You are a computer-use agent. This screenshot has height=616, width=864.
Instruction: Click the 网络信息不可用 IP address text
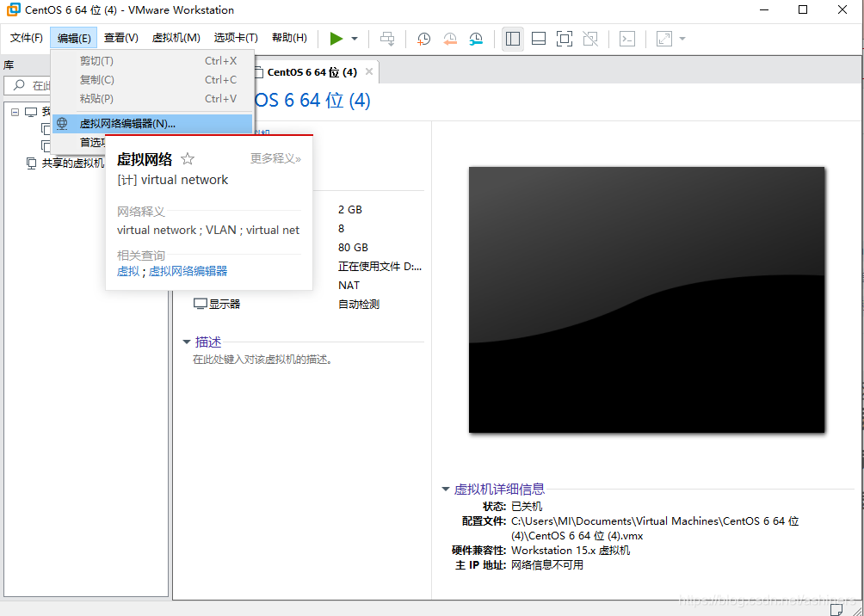tap(547, 565)
